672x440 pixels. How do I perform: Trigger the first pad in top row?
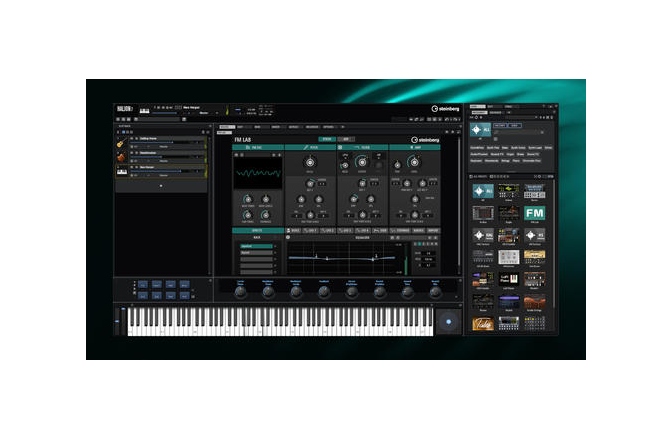143,285
